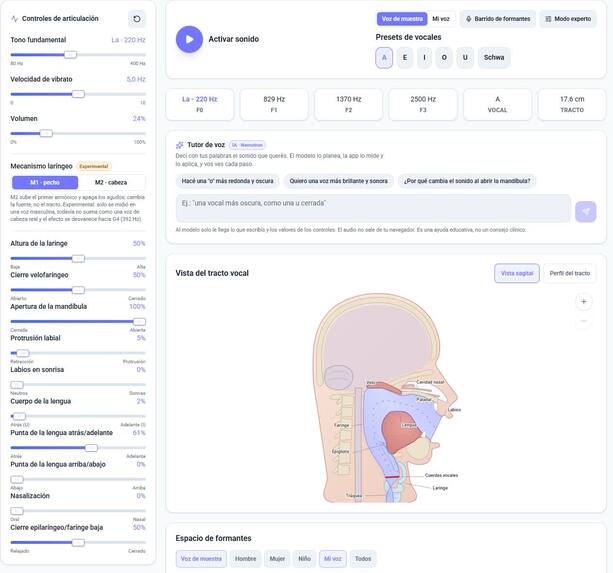This screenshot has width=613, height=573.
Task: Click the F2 '1370 Hz' readout card
Action: click(x=349, y=104)
